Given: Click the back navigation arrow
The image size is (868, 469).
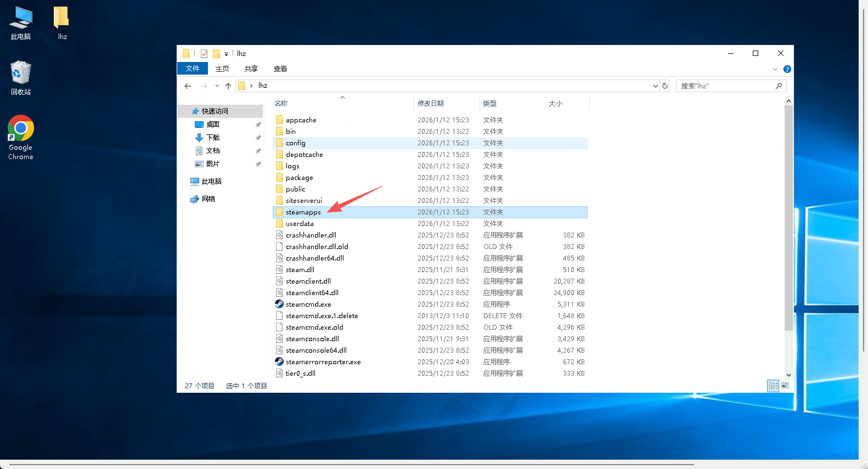Looking at the screenshot, I should click(x=188, y=86).
